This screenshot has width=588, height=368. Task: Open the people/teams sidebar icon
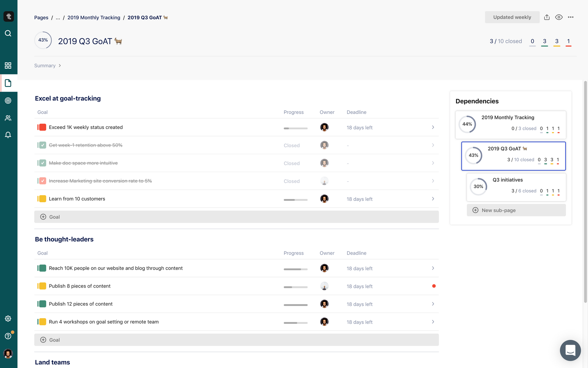pyautogui.click(x=8, y=118)
